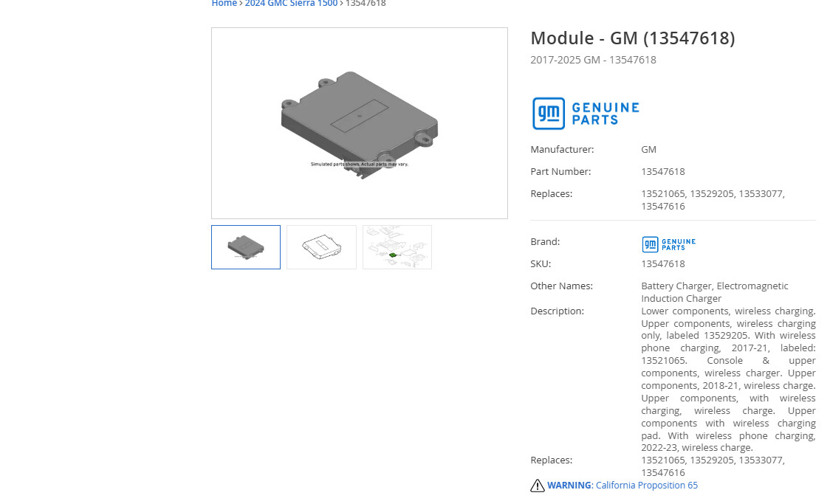Select the first gray module thumbnail

246,247
